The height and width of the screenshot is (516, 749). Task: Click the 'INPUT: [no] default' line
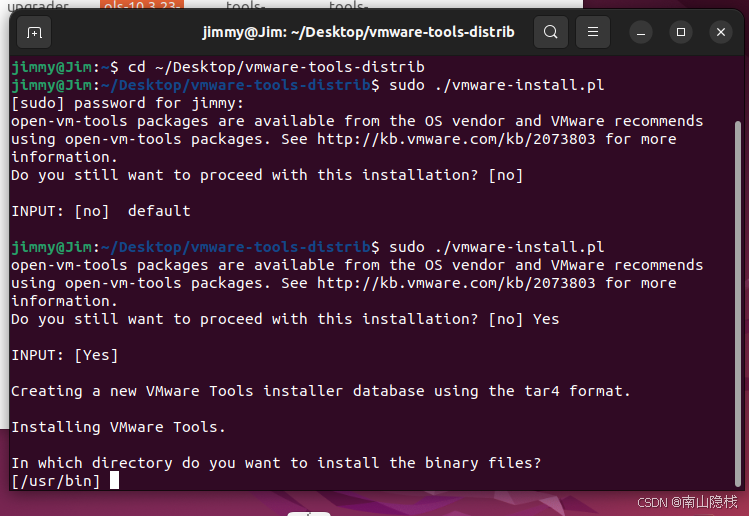(100, 211)
